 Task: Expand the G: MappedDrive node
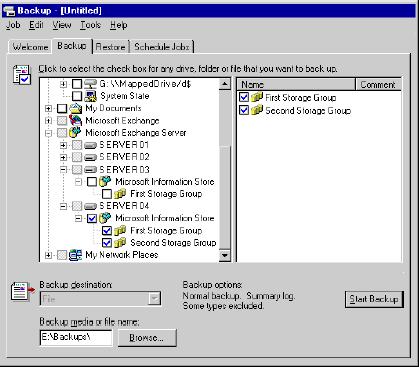tap(63, 84)
